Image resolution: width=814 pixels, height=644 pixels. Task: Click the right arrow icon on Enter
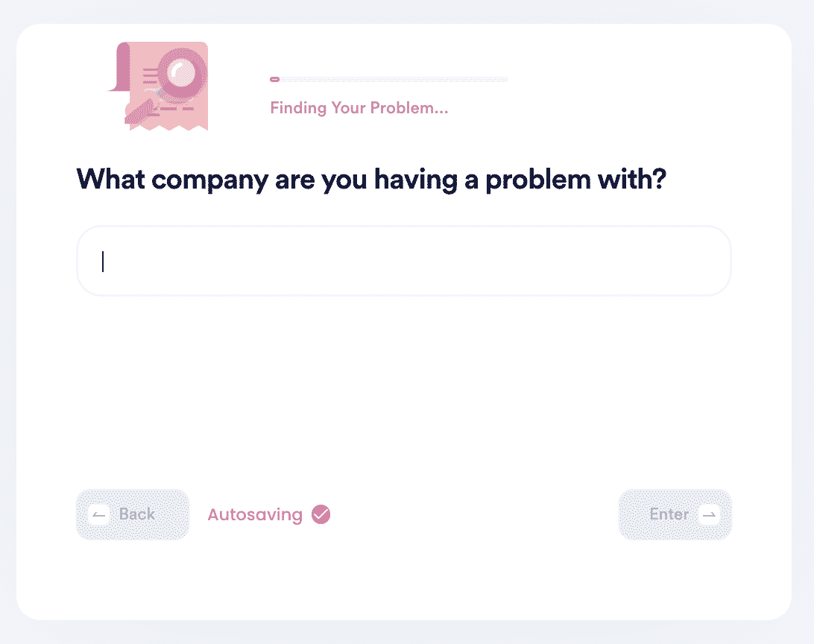click(x=709, y=515)
